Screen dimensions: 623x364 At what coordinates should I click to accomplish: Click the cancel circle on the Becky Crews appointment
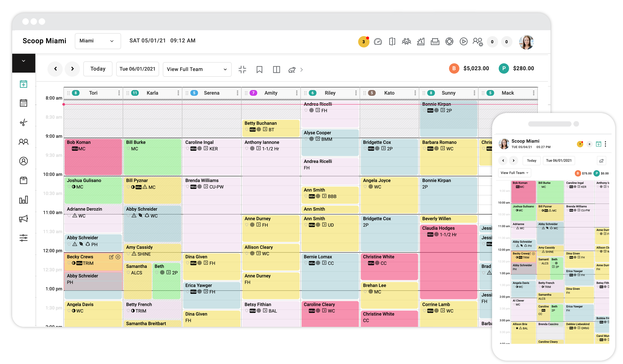(118, 257)
